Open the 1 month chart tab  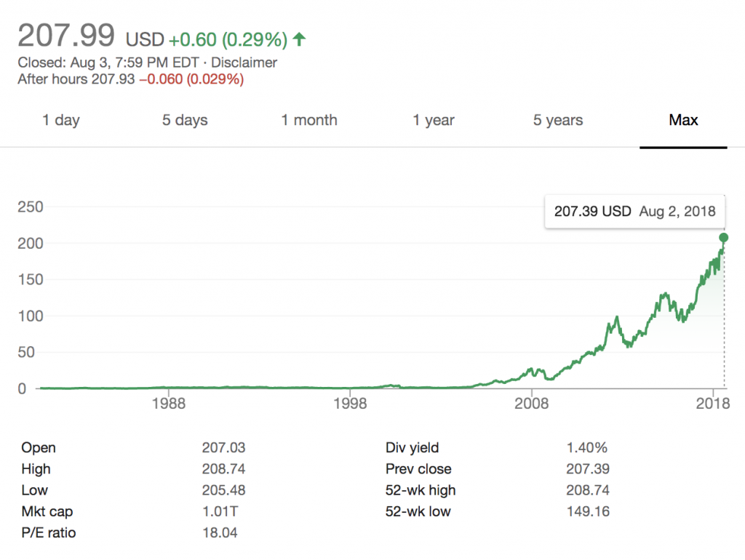coord(309,121)
